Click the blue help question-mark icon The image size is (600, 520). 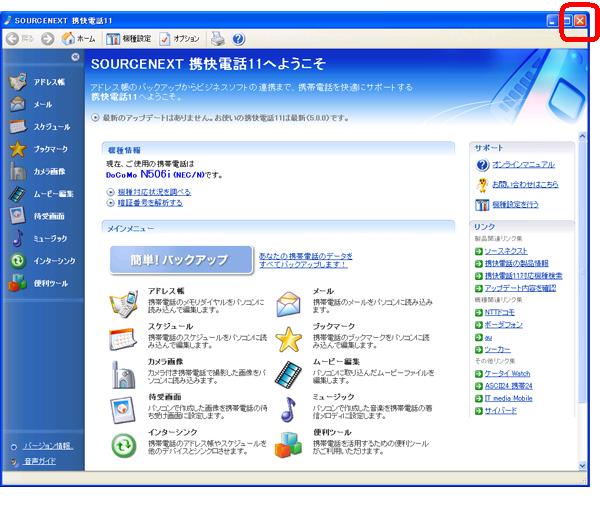coord(238,39)
